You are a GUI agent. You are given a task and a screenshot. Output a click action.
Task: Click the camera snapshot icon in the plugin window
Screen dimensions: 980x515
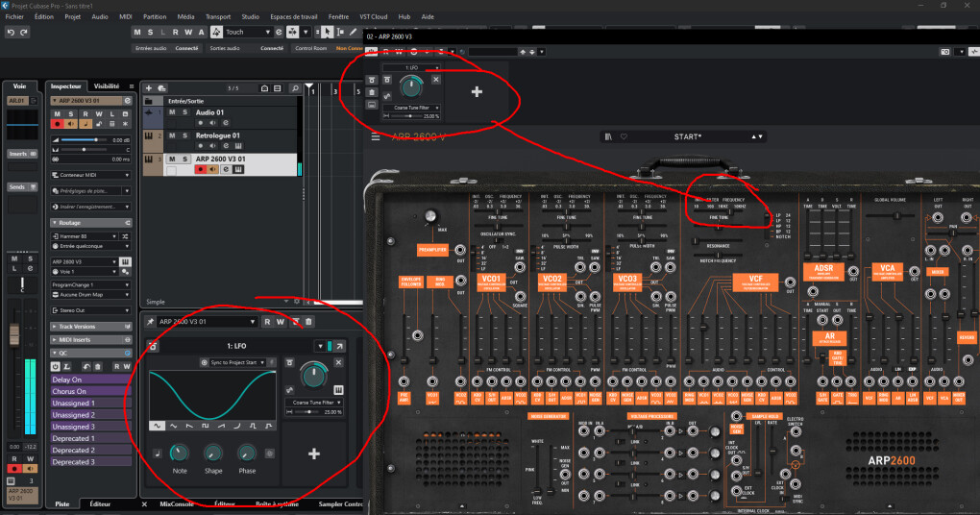point(945,52)
